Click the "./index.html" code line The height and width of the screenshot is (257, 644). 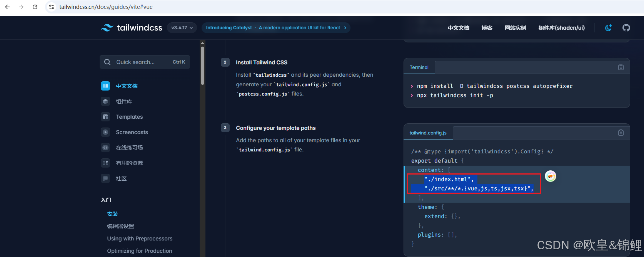click(449, 179)
